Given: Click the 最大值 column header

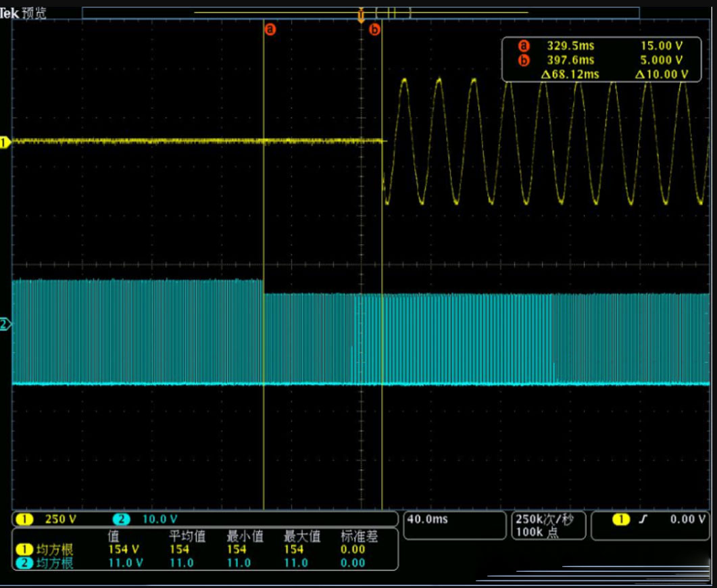Looking at the screenshot, I should [x=302, y=536].
